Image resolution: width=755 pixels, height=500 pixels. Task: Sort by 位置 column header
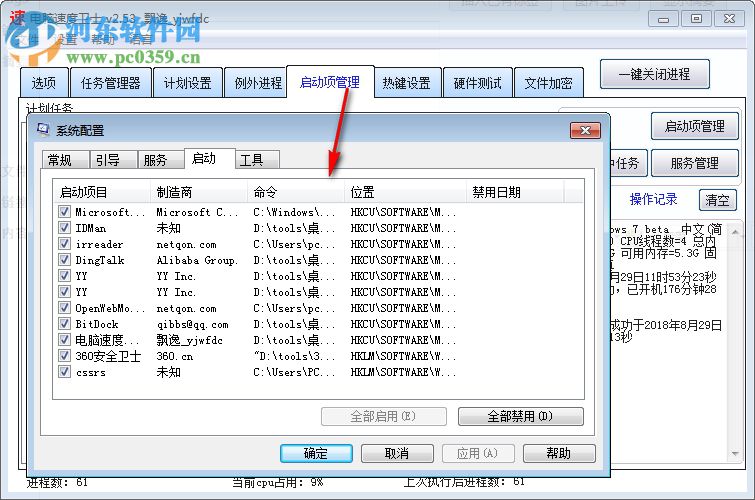(x=405, y=192)
